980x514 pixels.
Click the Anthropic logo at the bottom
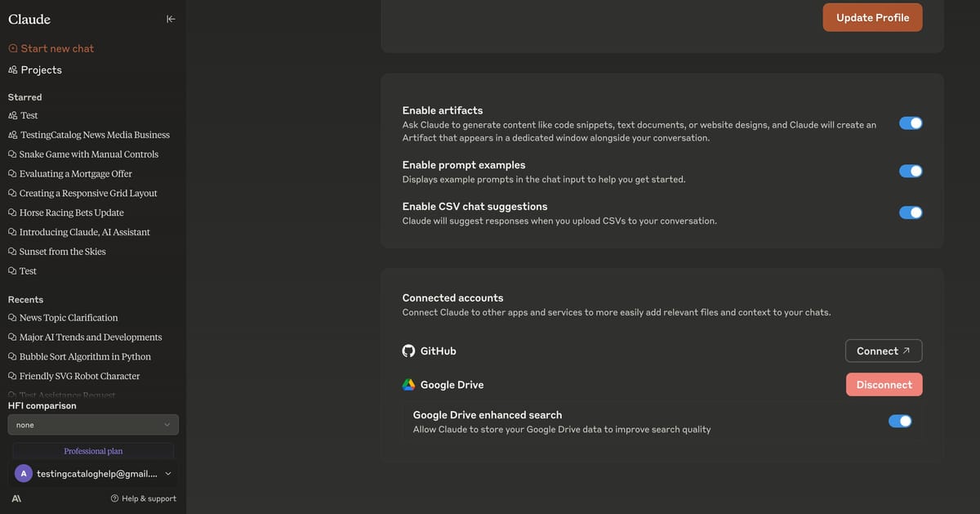click(16, 497)
